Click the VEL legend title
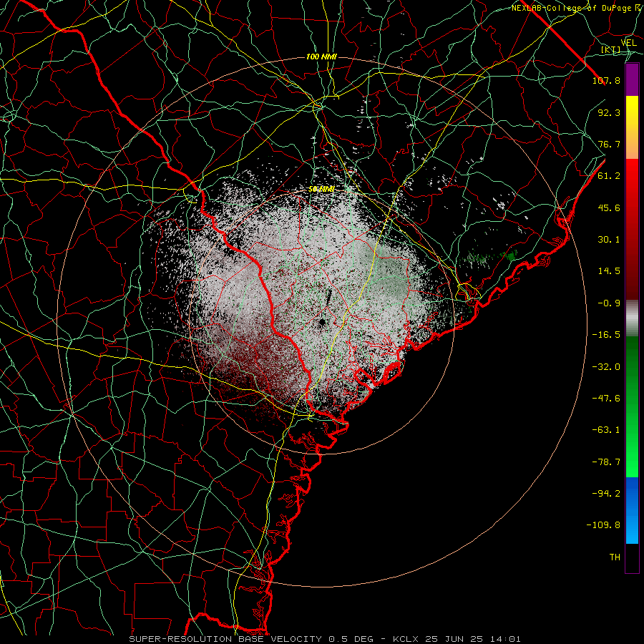This screenshot has width=644, height=644. point(628,43)
